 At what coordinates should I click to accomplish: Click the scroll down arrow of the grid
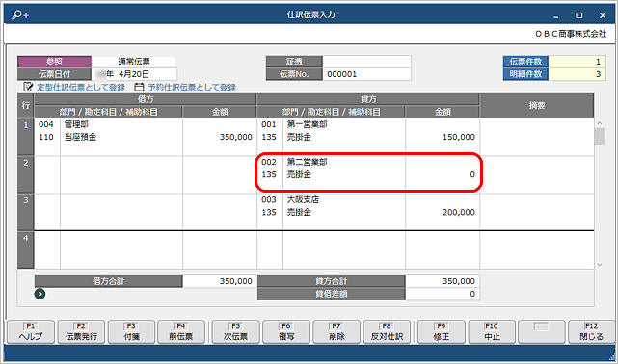point(599,265)
